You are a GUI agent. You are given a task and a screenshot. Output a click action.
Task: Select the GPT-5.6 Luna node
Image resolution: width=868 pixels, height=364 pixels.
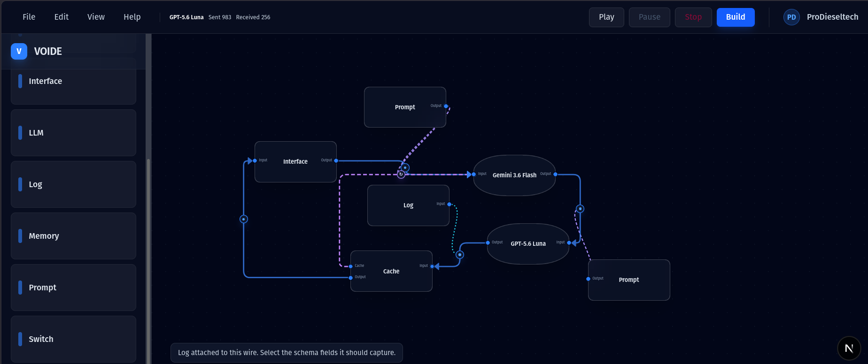point(528,244)
